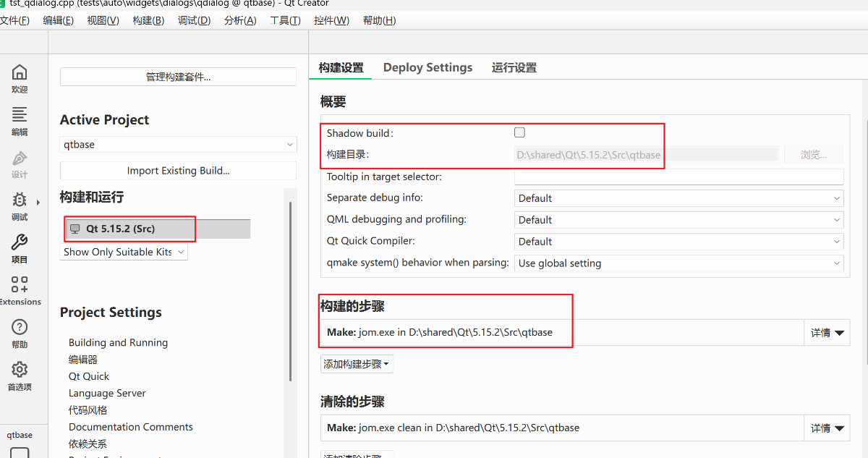The height and width of the screenshot is (458, 868).
Task: Select 依赖关系 project setting
Action: pos(88,444)
